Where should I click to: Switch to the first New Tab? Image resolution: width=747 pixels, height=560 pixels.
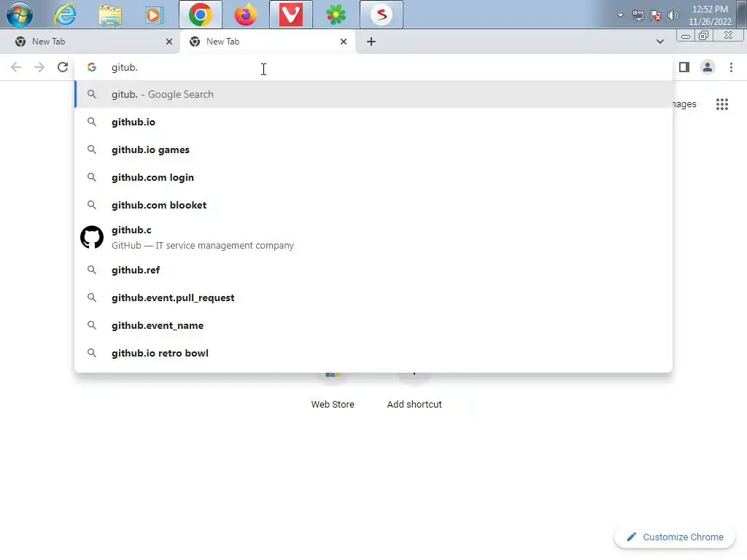click(x=90, y=42)
